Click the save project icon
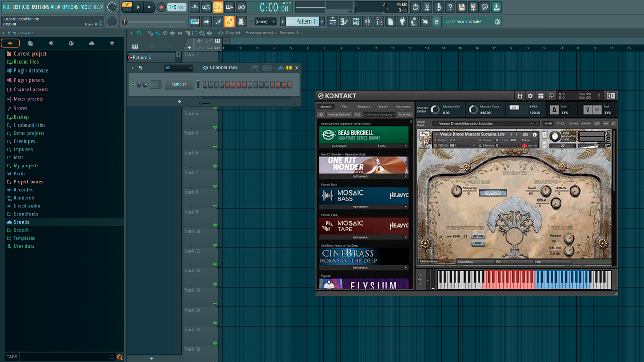Image resolution: width=644 pixels, height=362 pixels. point(462,7)
